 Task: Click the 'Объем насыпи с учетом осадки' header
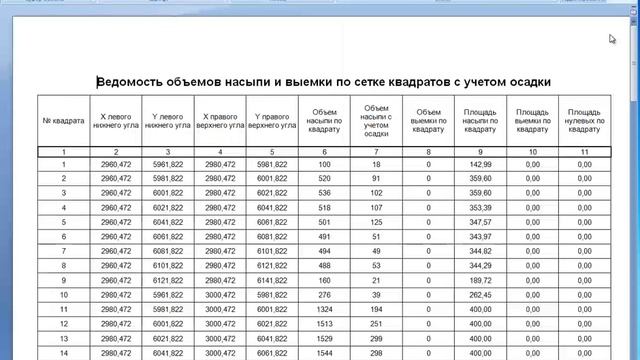pos(376,121)
